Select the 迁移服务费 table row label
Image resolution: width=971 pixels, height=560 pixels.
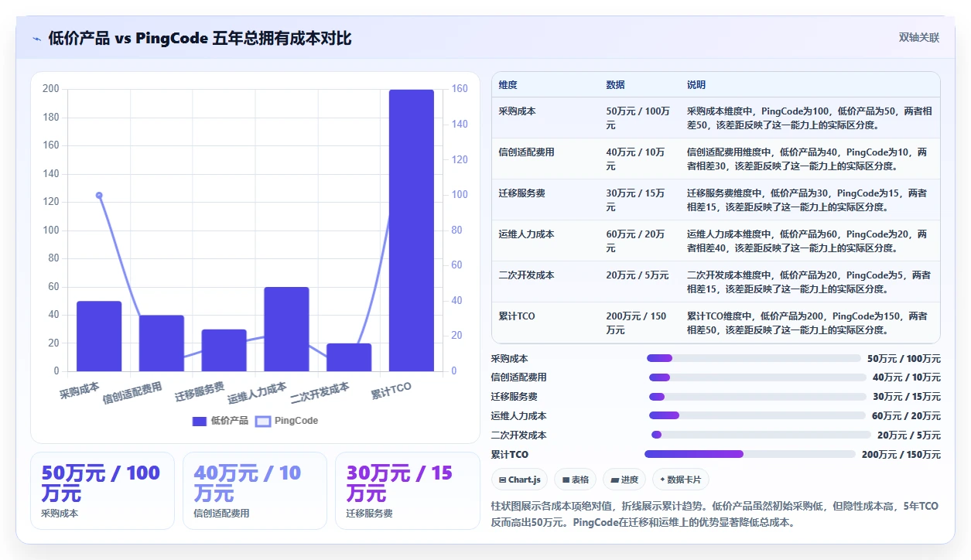(x=522, y=193)
